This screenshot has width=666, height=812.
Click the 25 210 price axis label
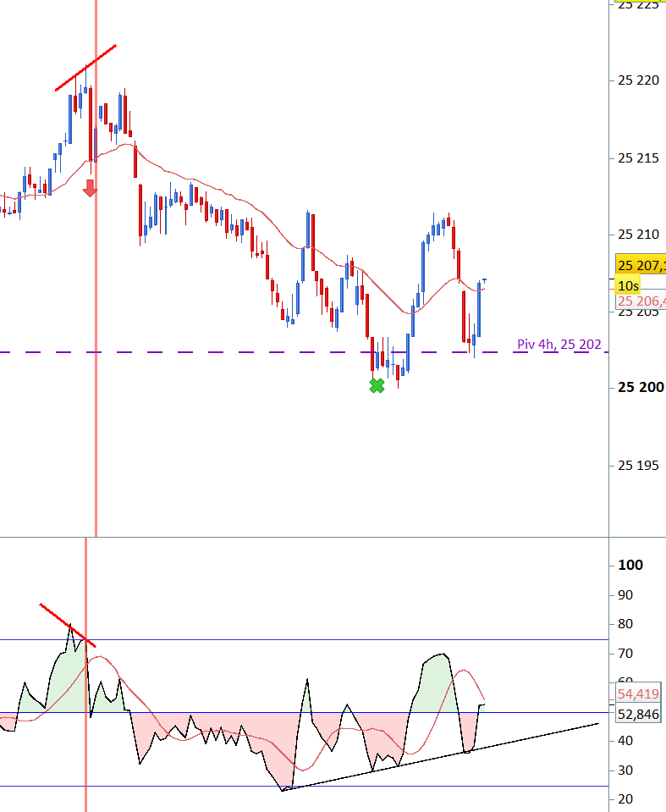[x=638, y=235]
